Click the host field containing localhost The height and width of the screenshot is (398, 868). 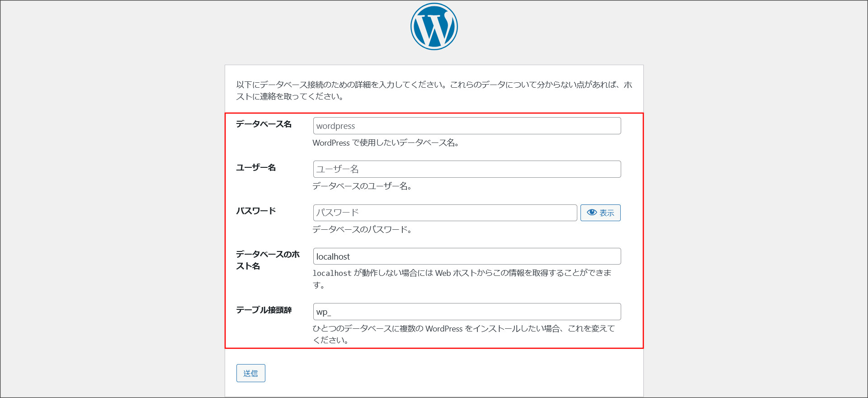tap(467, 256)
